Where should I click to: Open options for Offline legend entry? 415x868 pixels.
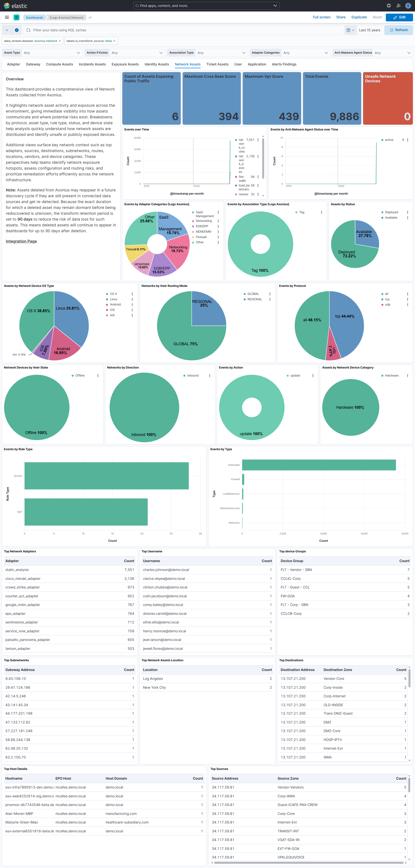click(98, 375)
